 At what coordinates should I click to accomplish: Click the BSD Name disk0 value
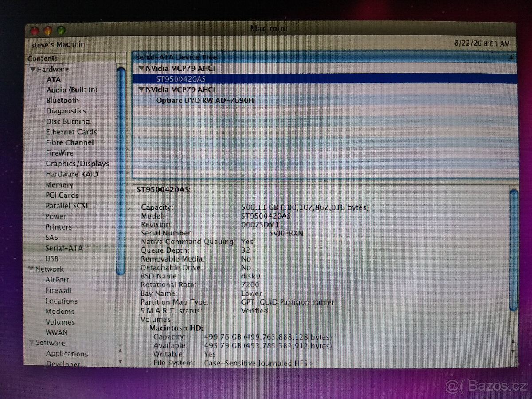250,276
